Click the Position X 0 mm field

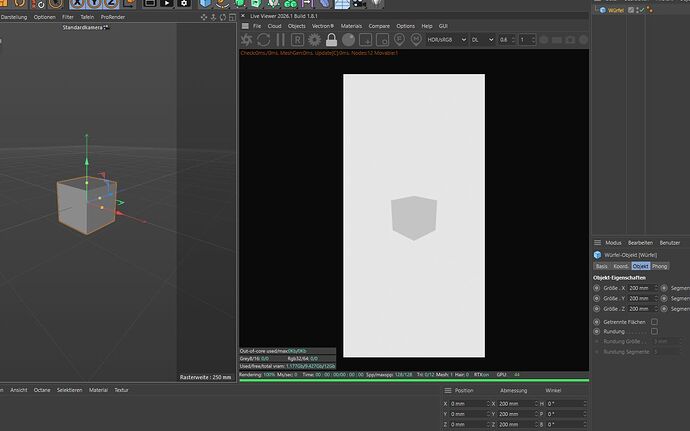470,404
